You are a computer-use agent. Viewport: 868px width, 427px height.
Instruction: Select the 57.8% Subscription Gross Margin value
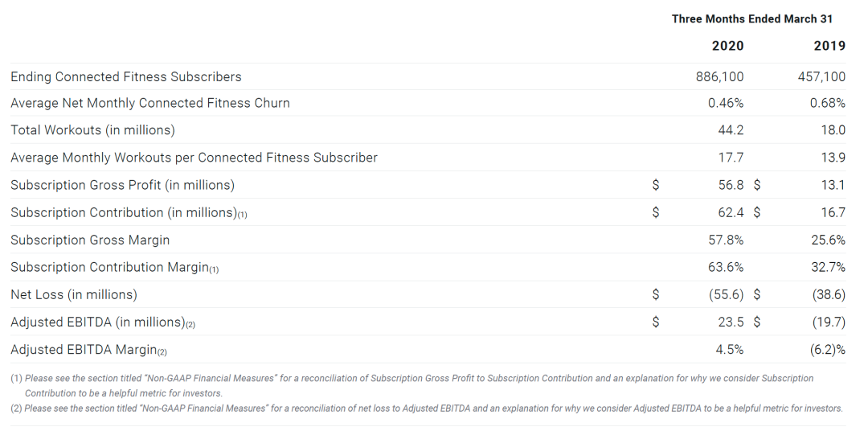coord(726,240)
